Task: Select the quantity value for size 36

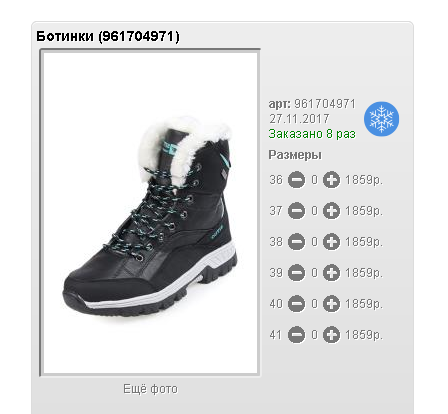Action: pos(314,180)
